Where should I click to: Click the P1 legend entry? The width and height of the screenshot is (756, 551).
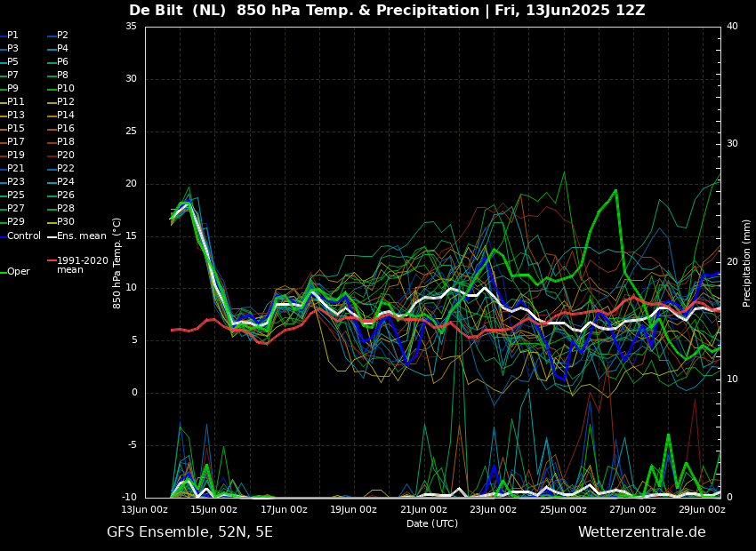click(12, 36)
